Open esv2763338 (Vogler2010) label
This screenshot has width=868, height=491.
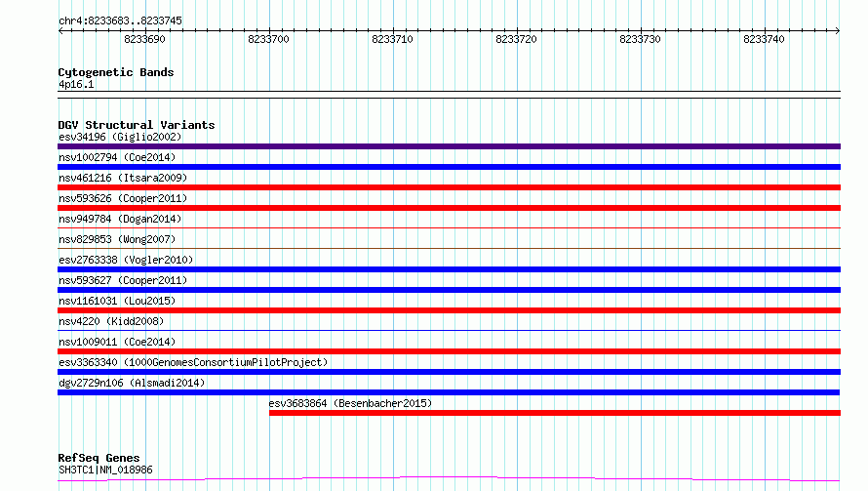(126, 260)
